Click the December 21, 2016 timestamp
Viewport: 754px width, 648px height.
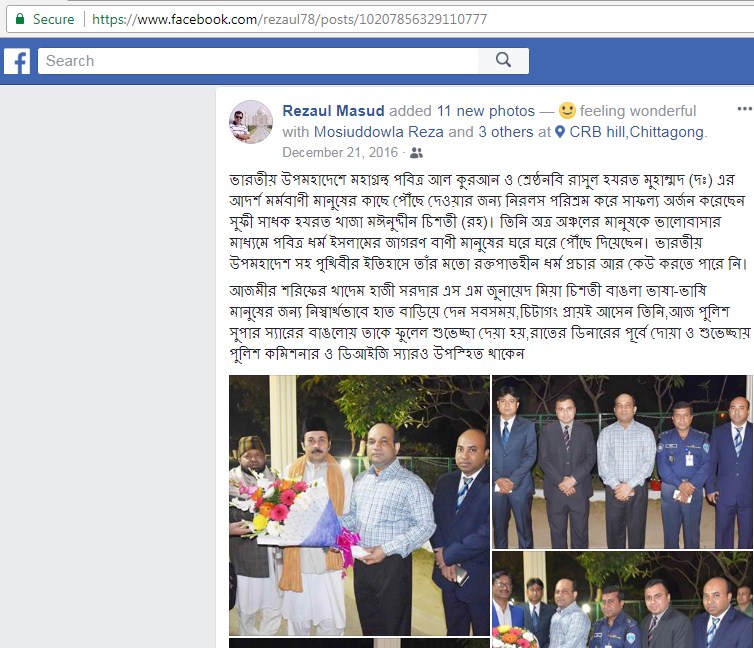coord(340,152)
